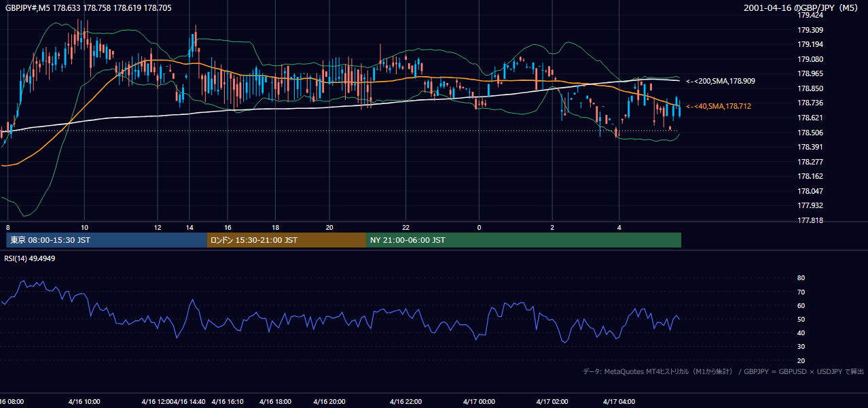Select the 2001-04-16 GBP/JPY (M5) chart title
Image resolution: width=868 pixels, height=408 pixels.
[x=802, y=8]
